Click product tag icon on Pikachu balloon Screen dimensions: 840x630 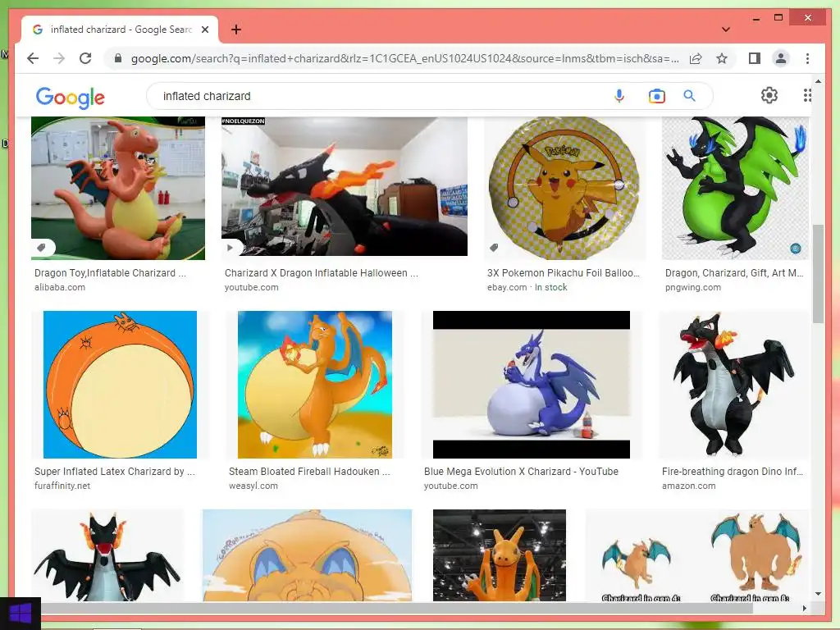coord(494,248)
